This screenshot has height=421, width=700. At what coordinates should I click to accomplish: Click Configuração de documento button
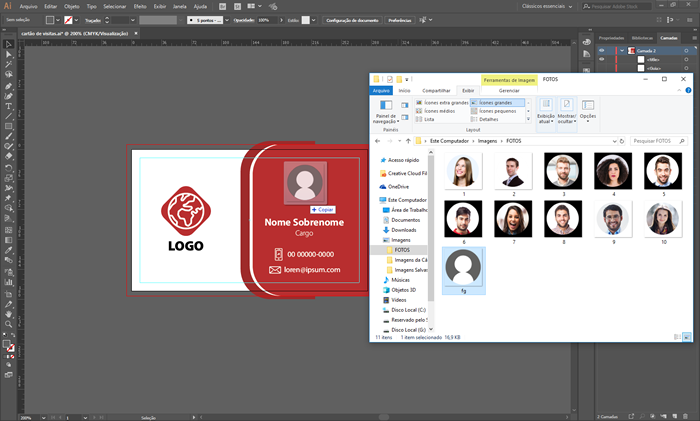(352, 20)
